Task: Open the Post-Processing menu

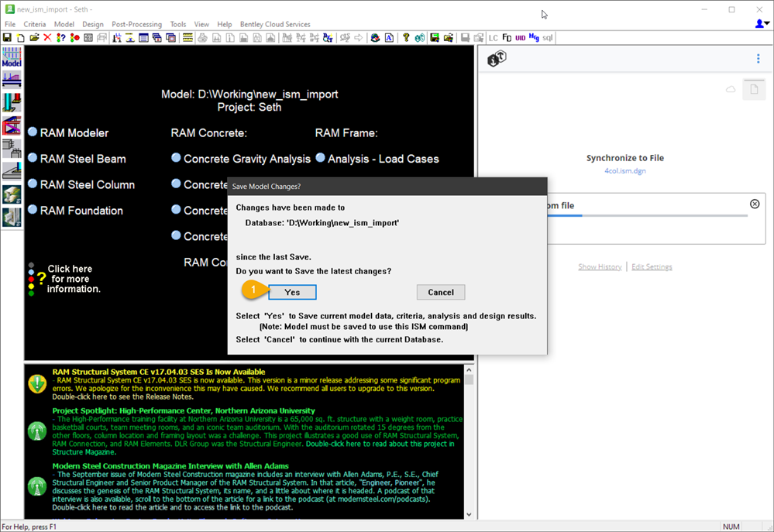Action: pos(136,24)
